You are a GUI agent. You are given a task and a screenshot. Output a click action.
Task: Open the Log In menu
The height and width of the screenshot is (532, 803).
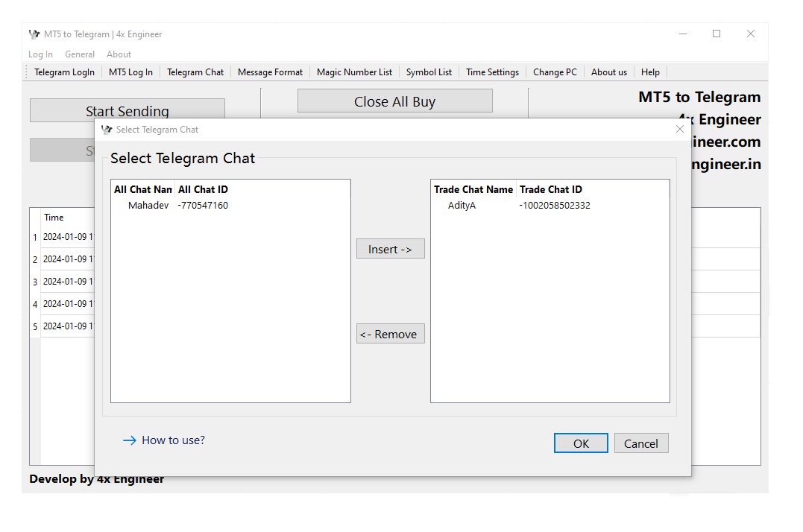[x=40, y=54]
